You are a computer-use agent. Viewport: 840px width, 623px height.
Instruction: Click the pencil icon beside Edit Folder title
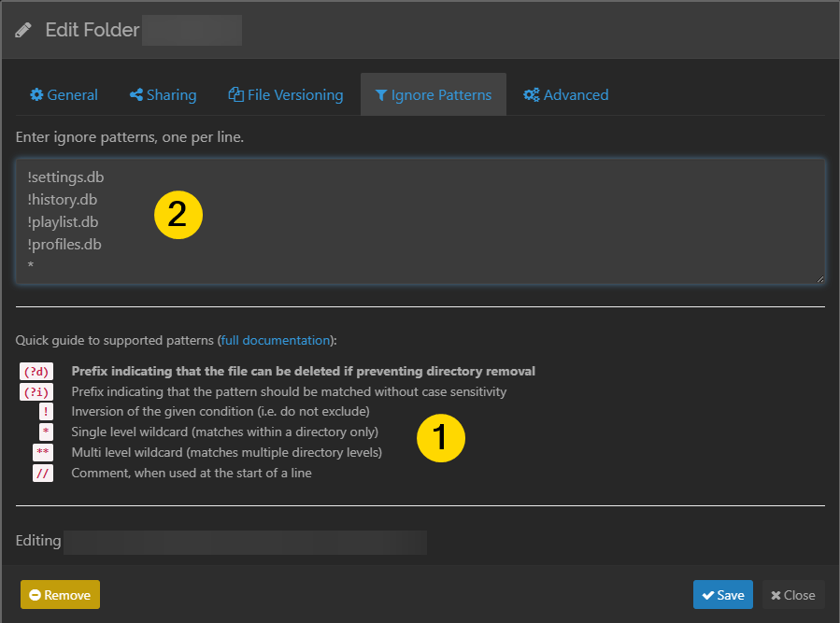pos(23,30)
